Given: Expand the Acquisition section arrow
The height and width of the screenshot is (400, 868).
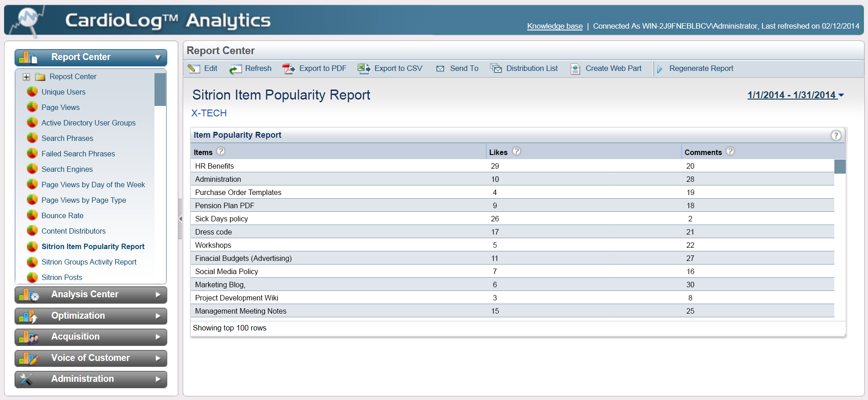Looking at the screenshot, I should pyautogui.click(x=158, y=337).
